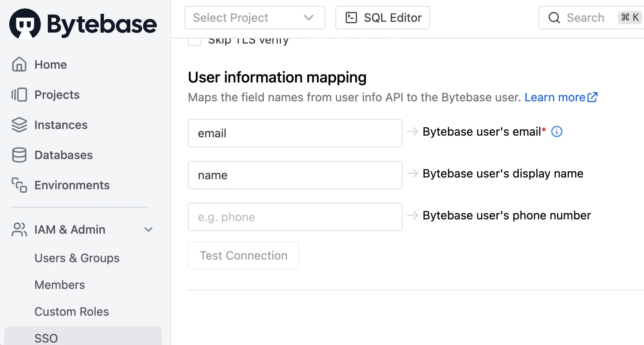The width and height of the screenshot is (644, 345).
Task: Click the Users & Groups entry
Action: coord(77,258)
